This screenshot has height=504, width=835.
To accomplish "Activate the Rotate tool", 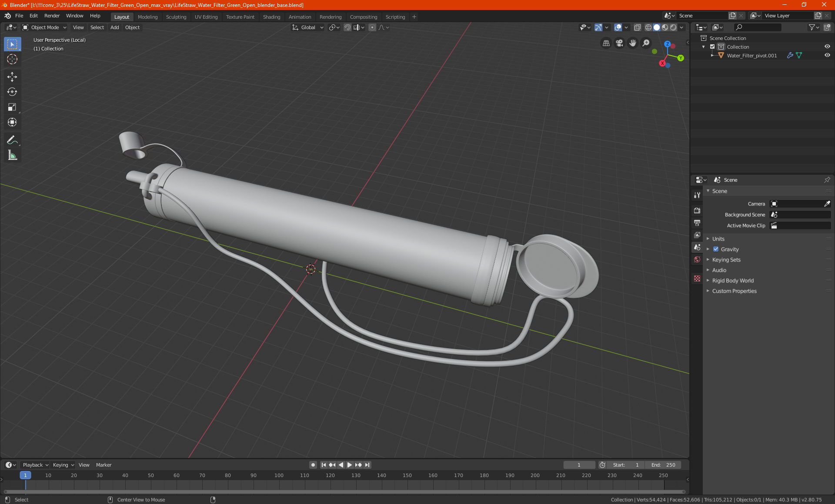I will (12, 92).
